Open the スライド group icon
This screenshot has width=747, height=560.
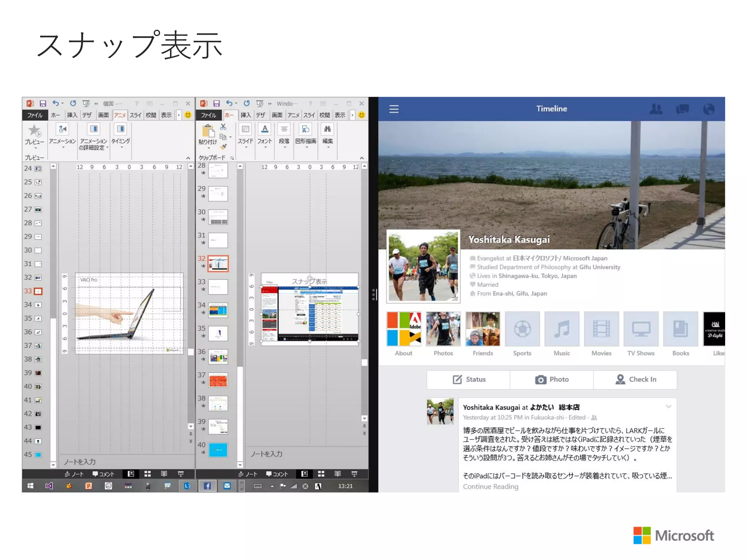[245, 129]
